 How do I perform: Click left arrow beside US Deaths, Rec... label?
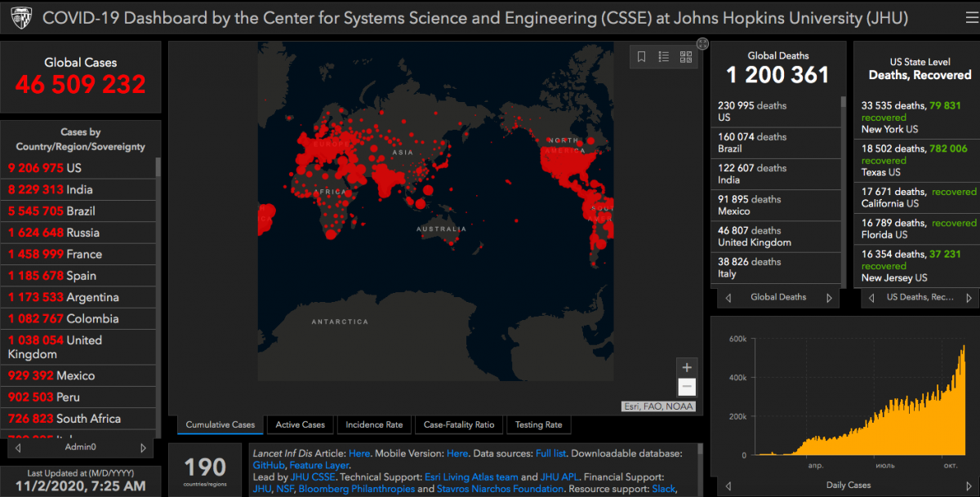[871, 298]
